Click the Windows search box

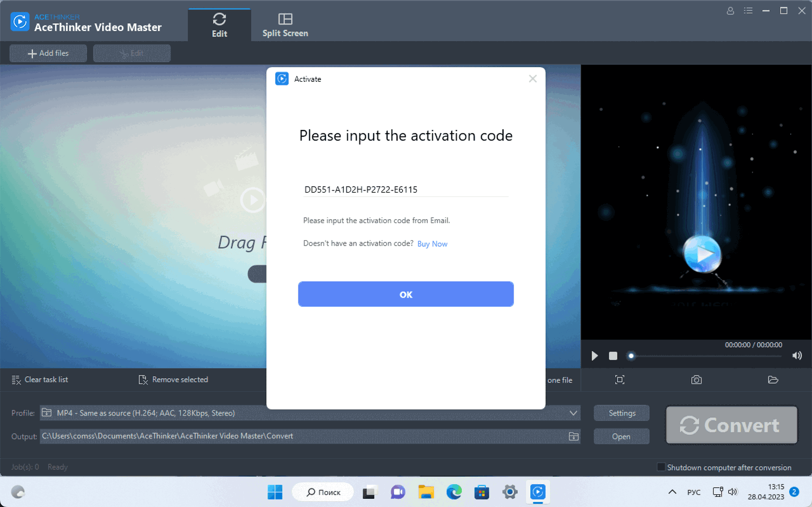(323, 492)
